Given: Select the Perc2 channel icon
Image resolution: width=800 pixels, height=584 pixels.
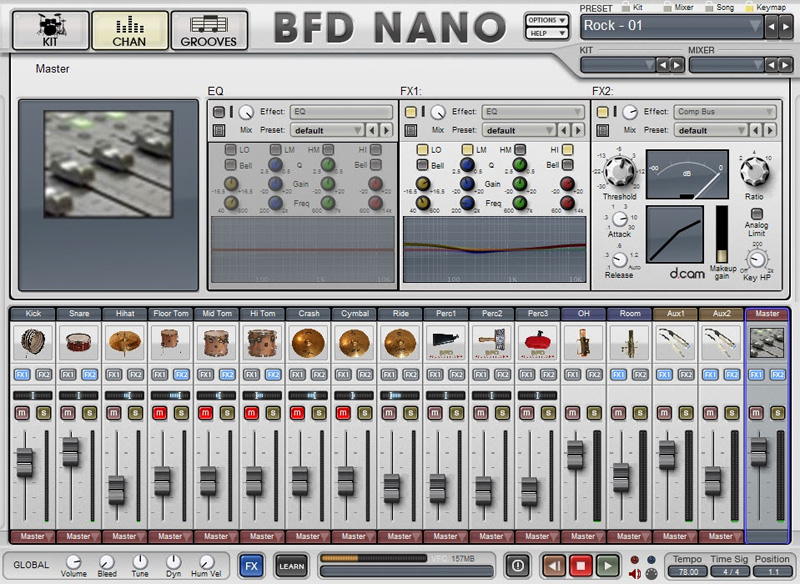Looking at the screenshot, I should pos(492,342).
